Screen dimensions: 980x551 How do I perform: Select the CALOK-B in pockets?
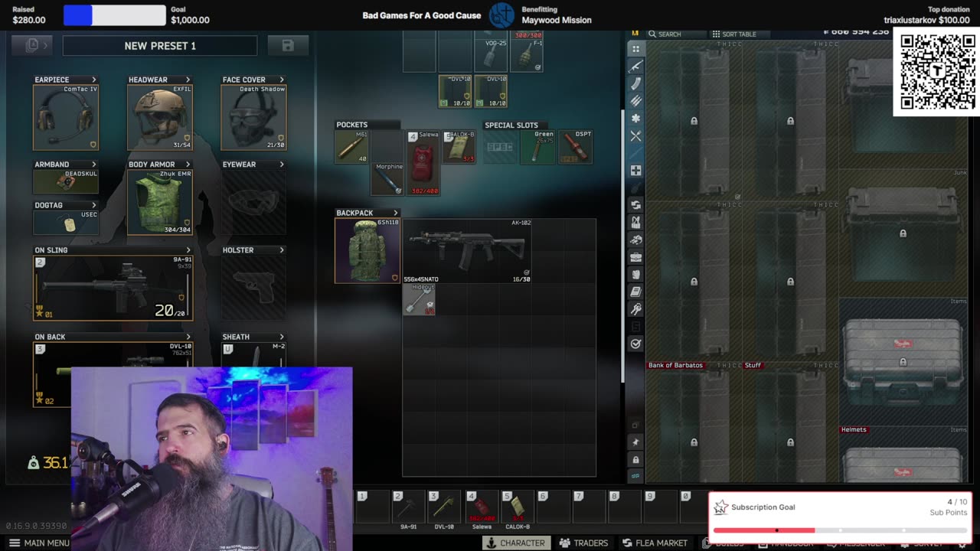tap(459, 147)
